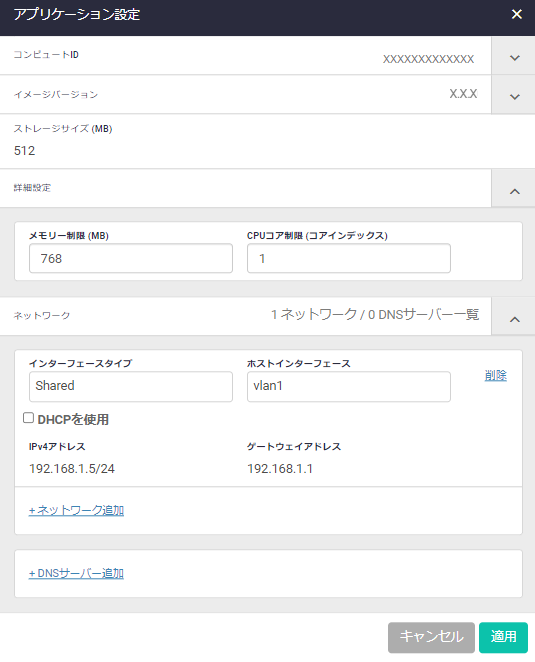Click the メモリー制限 (MB) input field
This screenshot has width=535, height=662.
(x=131, y=258)
